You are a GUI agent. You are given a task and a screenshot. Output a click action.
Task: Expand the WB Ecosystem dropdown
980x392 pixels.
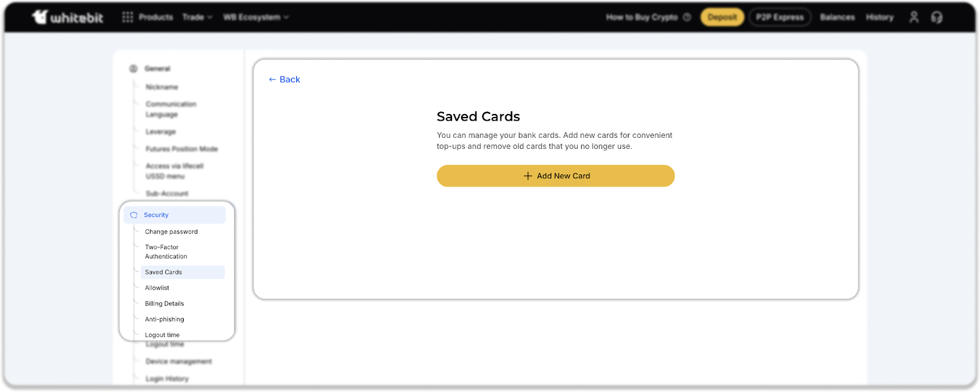click(x=255, y=17)
